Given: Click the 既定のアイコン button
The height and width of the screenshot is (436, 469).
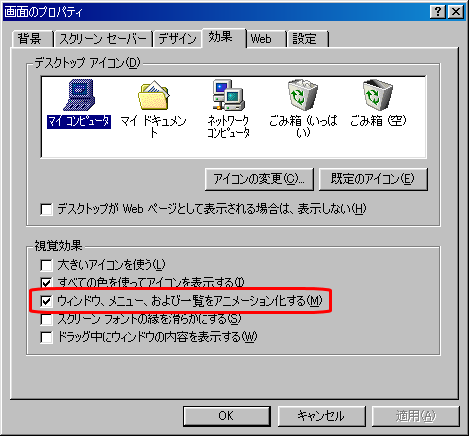Looking at the screenshot, I should pyautogui.click(x=373, y=179).
